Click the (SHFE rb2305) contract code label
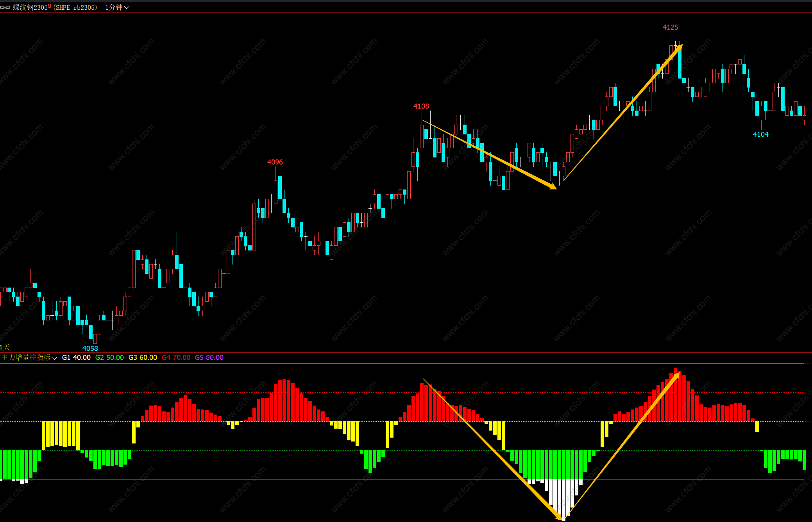Screen dimensions: 812x522 [75, 7]
